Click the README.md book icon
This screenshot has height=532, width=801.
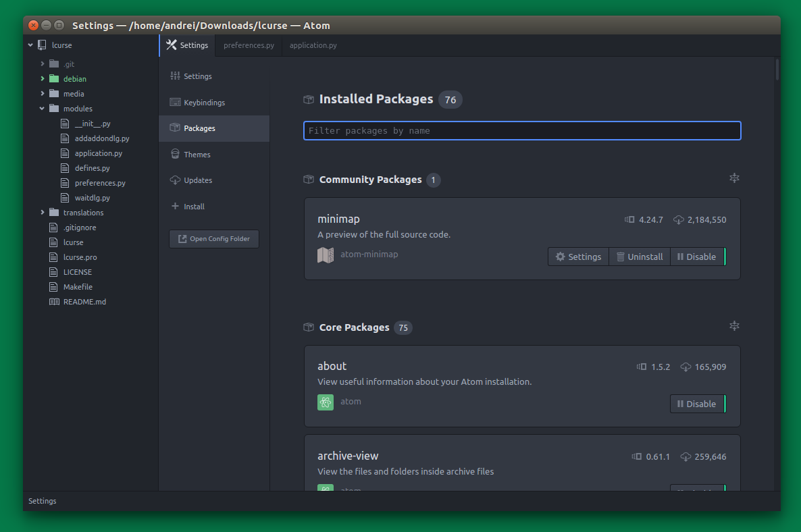tap(53, 302)
